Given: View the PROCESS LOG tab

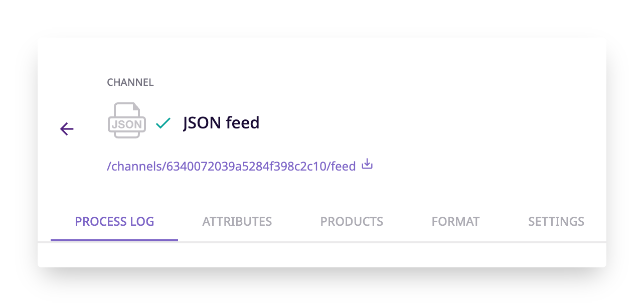Looking at the screenshot, I should click(x=114, y=221).
